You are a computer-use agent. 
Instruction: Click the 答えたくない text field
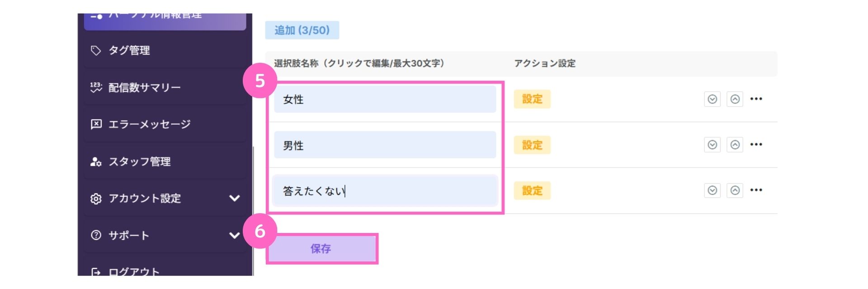[385, 191]
